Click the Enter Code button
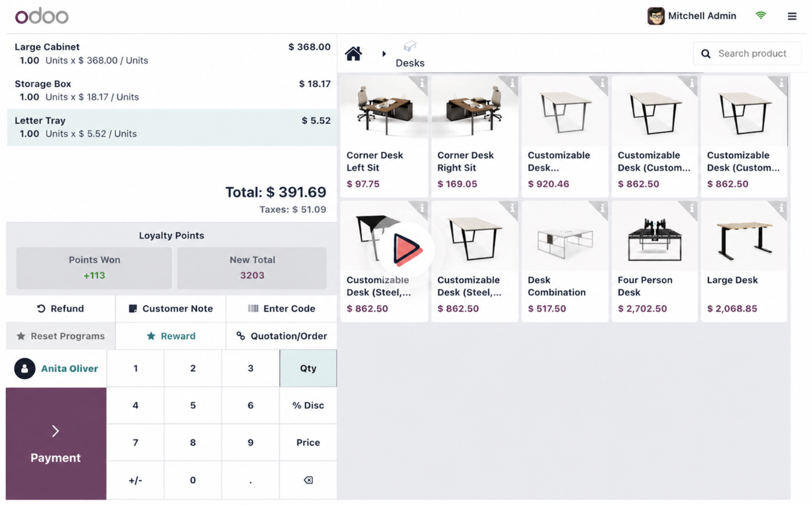Screen dimensions: 812x505 click(281, 309)
